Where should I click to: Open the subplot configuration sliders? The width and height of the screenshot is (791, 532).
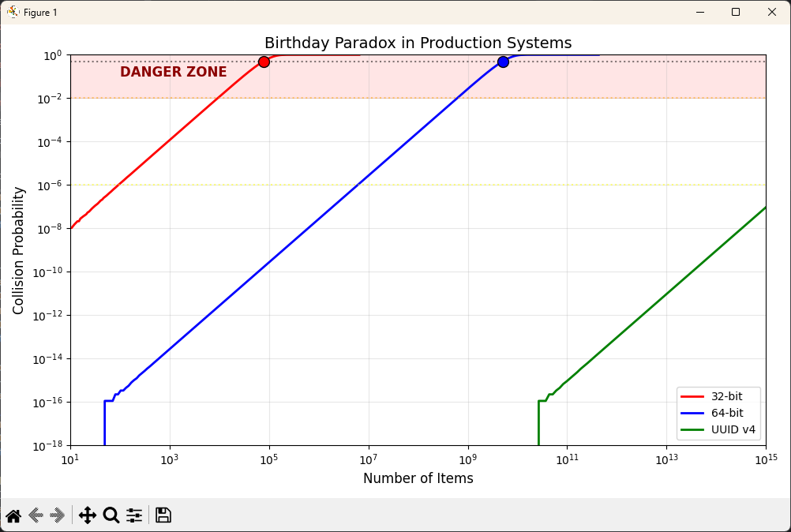pos(133,515)
